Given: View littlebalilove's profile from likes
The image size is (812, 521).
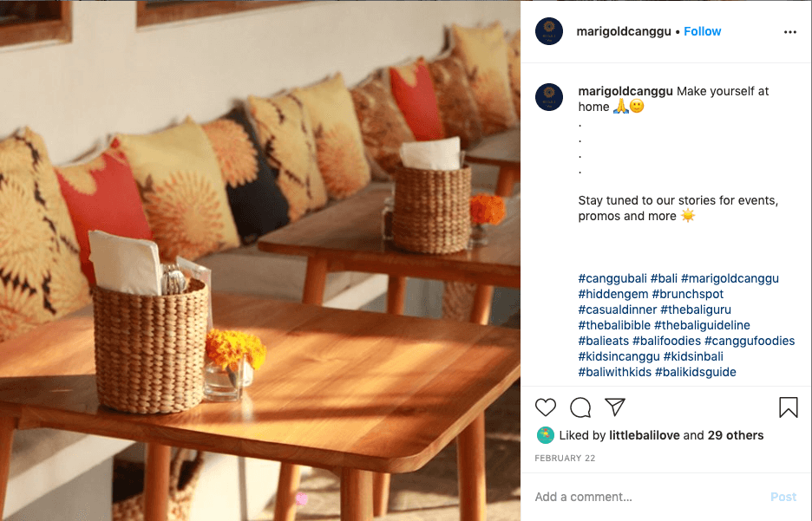Looking at the screenshot, I should point(645,435).
